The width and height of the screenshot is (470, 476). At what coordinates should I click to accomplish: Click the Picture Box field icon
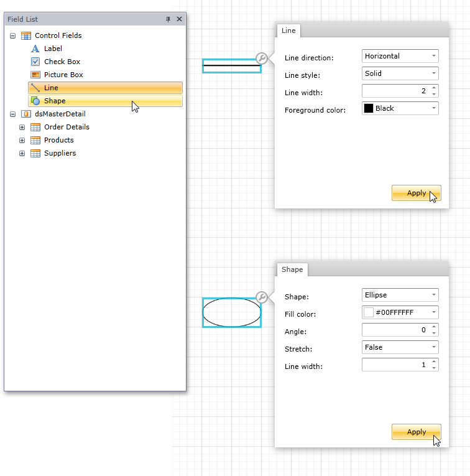click(35, 75)
